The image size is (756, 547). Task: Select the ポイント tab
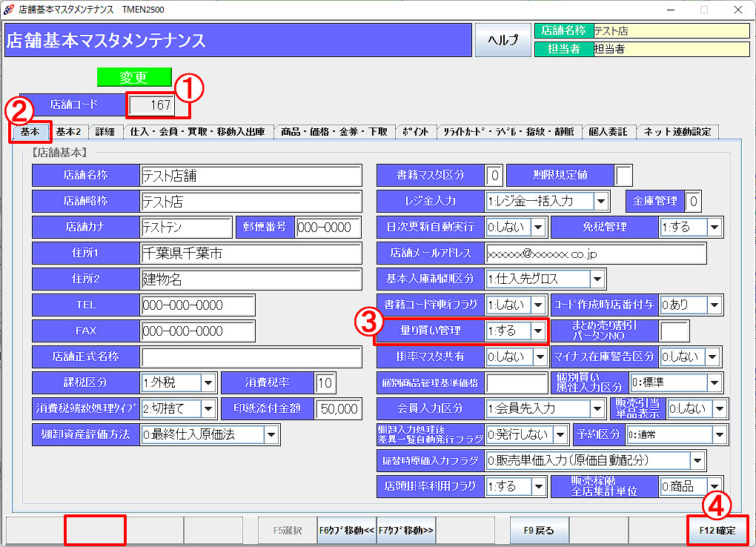click(415, 132)
